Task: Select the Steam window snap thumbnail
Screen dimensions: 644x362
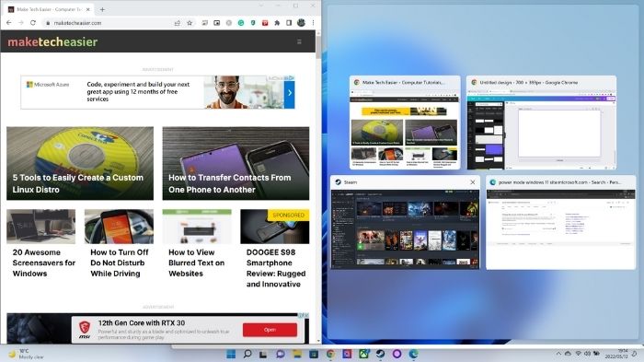Action: pos(405,223)
